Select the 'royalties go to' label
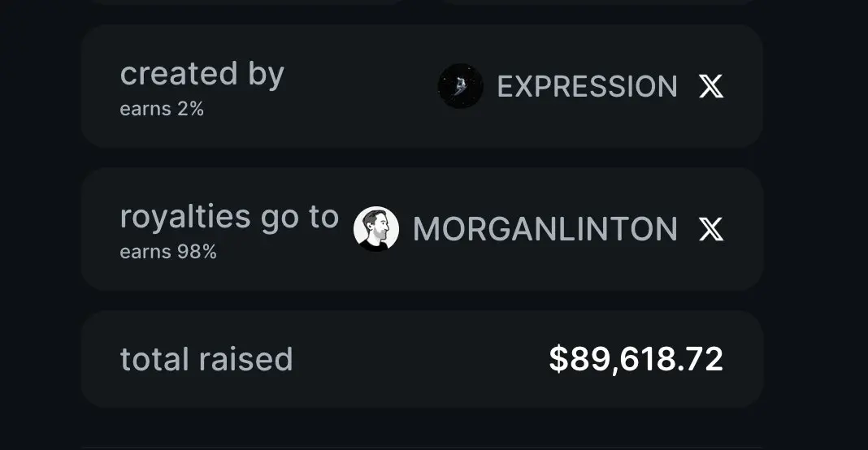Viewport: 868px width, 450px height. click(229, 217)
